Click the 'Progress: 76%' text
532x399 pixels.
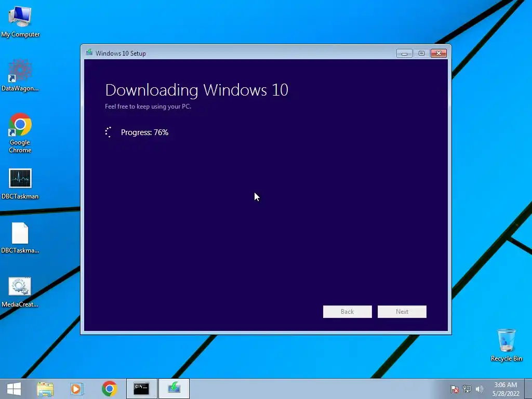[x=144, y=132]
